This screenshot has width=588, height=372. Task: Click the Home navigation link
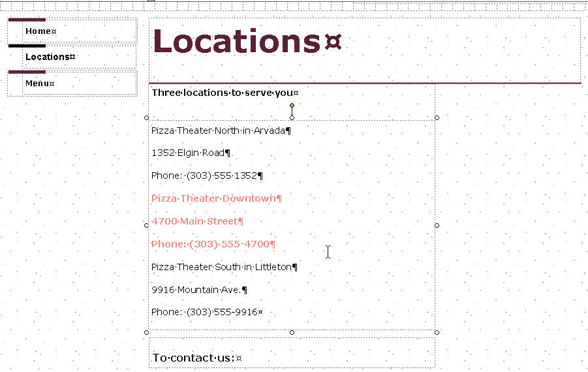point(39,31)
